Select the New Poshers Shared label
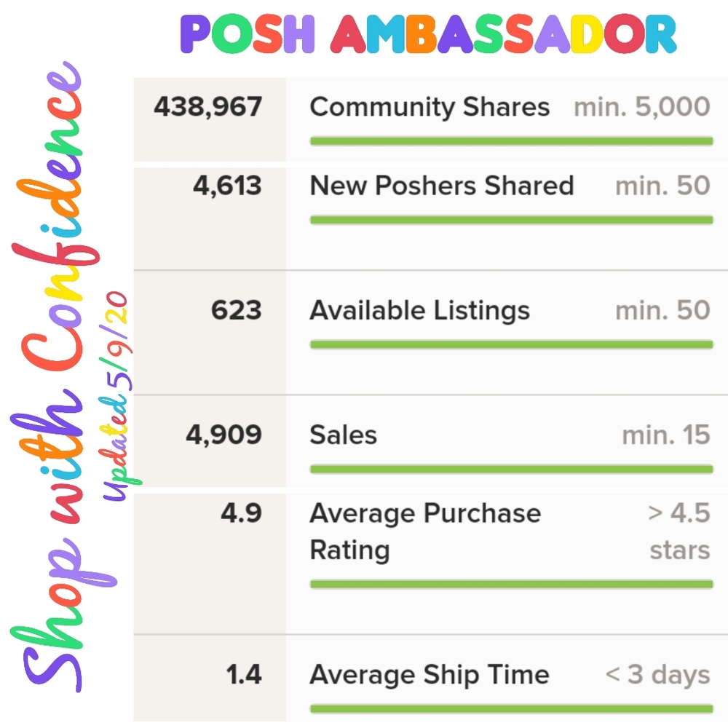Screen dimensions: 728x728 pyautogui.click(x=442, y=186)
